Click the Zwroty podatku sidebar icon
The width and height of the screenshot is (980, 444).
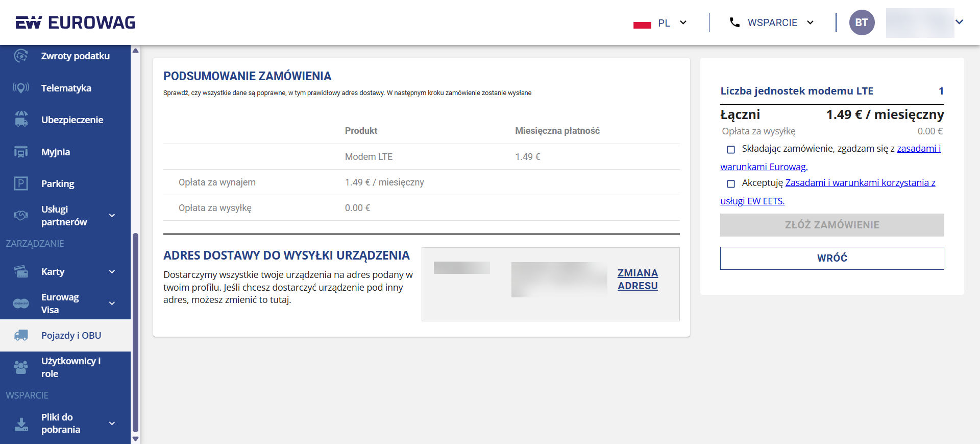[21, 56]
